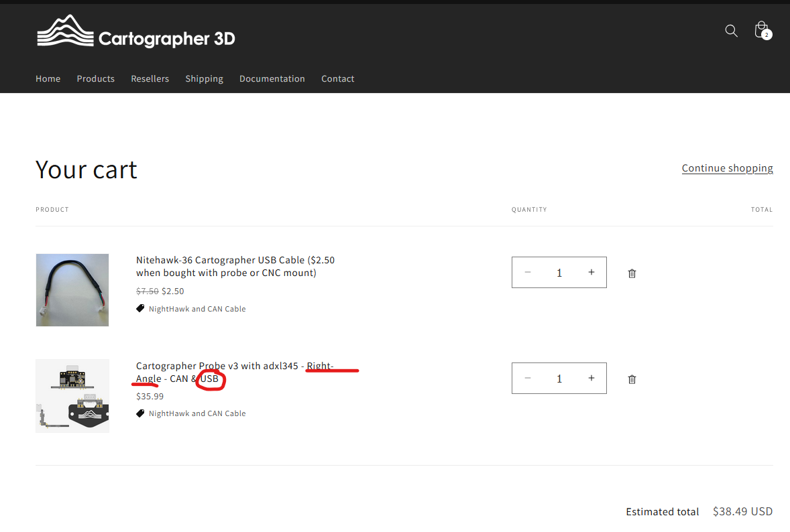Decrease the Nitehawk-36 cable quantity
The image size is (790, 532).
click(528, 272)
